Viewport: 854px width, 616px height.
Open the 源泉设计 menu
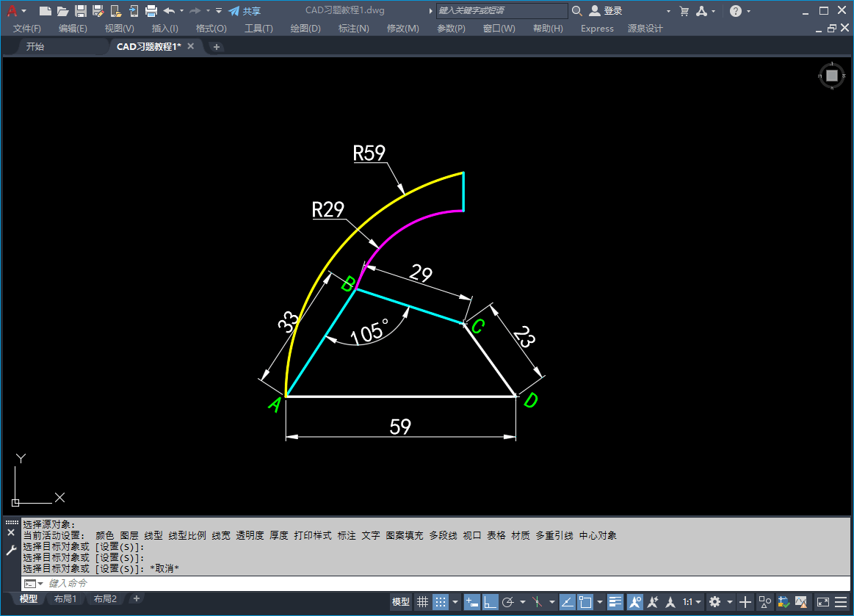point(645,29)
